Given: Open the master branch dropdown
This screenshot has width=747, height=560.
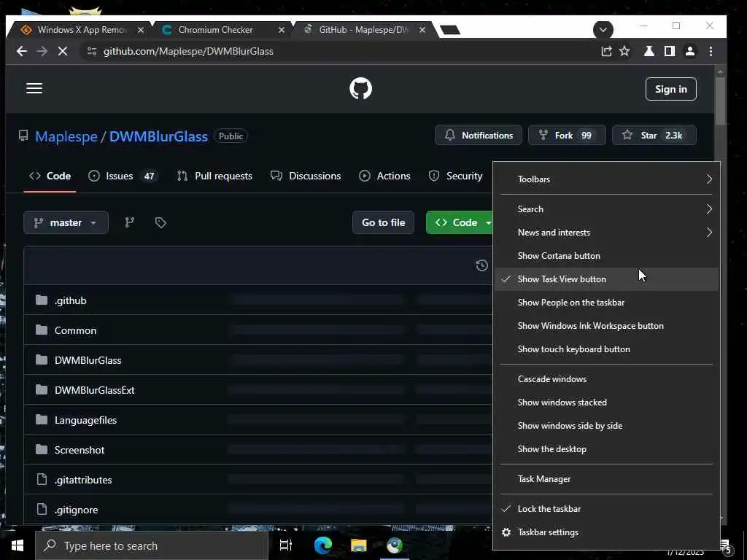Looking at the screenshot, I should [x=66, y=222].
